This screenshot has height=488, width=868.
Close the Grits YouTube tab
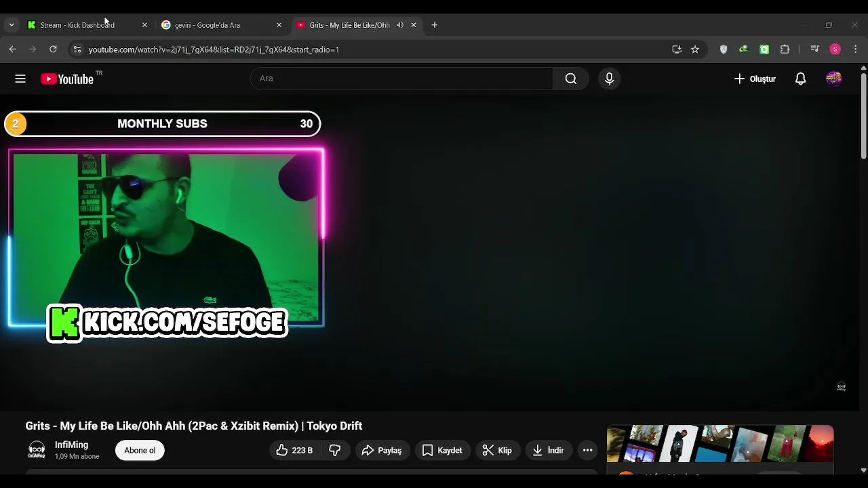(x=414, y=25)
